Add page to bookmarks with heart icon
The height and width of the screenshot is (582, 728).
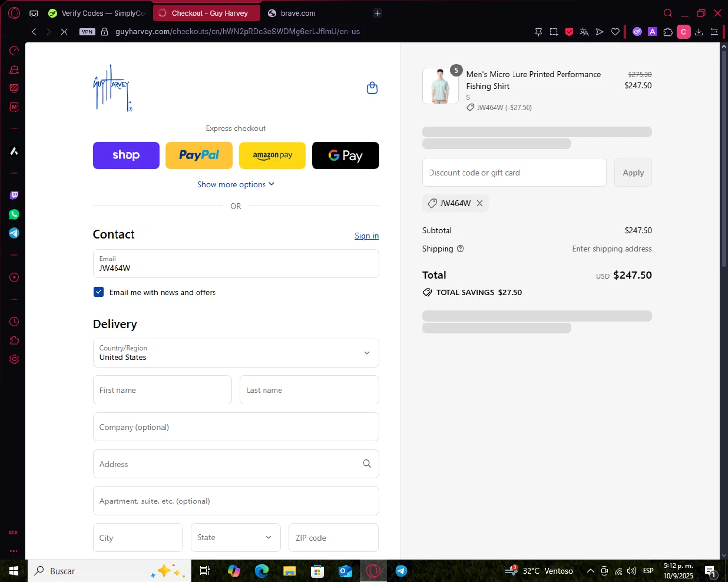tap(615, 32)
